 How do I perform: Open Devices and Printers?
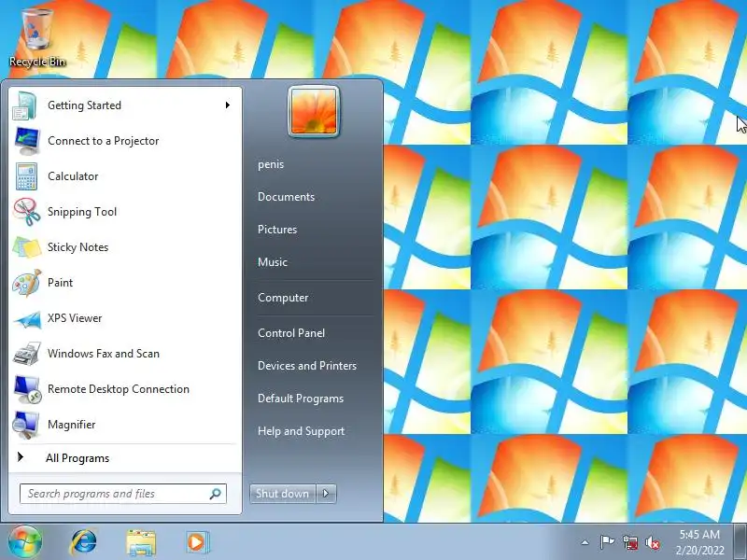click(307, 366)
